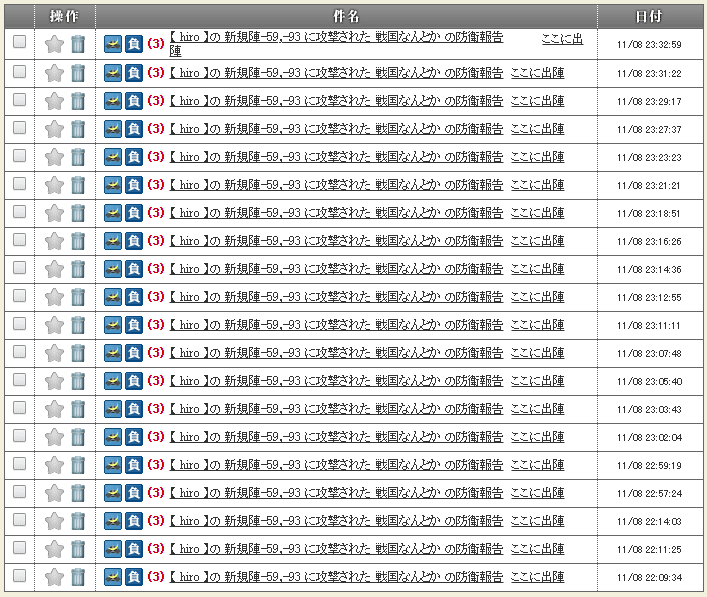
Task: Star the report dated 11/08 23:16:26
Action: (55, 241)
